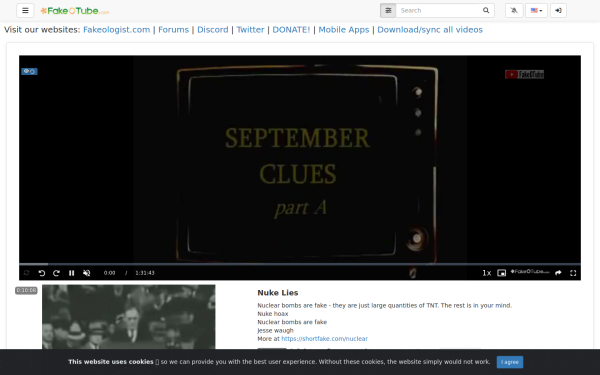Open the search filter options button
Viewport: 600px width, 375px height.
pyautogui.click(x=388, y=10)
